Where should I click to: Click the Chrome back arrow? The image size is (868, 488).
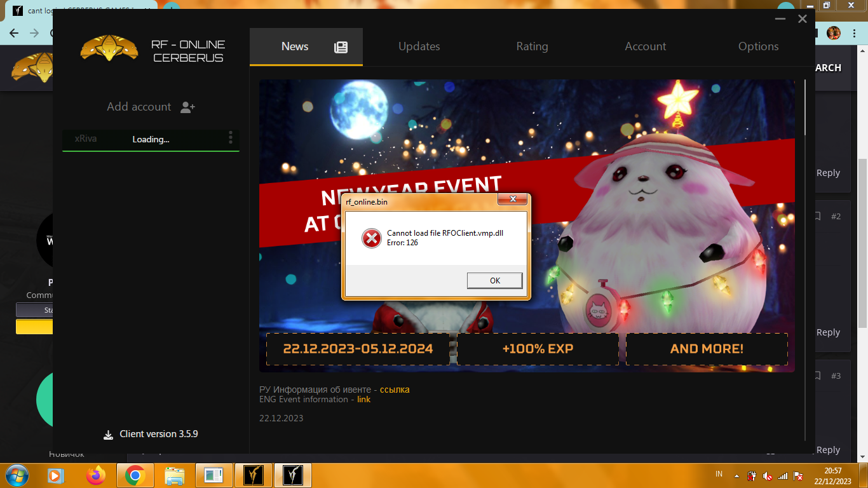(14, 33)
